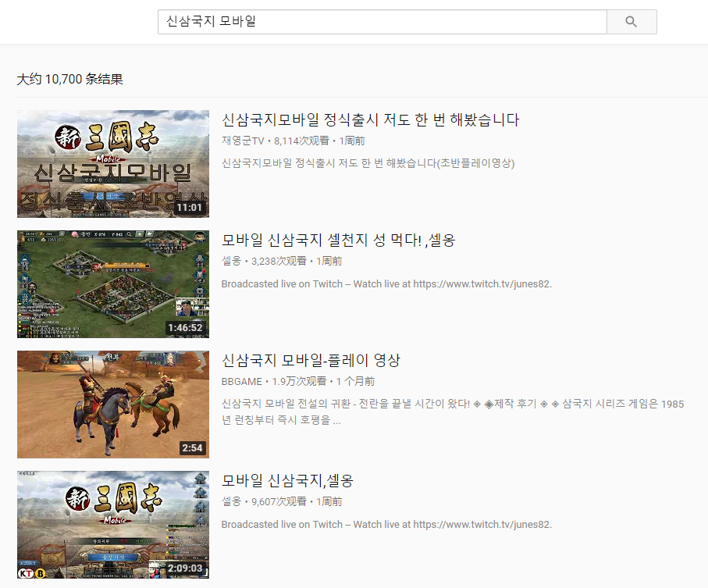The image size is (708, 588).
Task: Open video title 신삼국지 모바일-플레이 영상
Action: (x=311, y=361)
